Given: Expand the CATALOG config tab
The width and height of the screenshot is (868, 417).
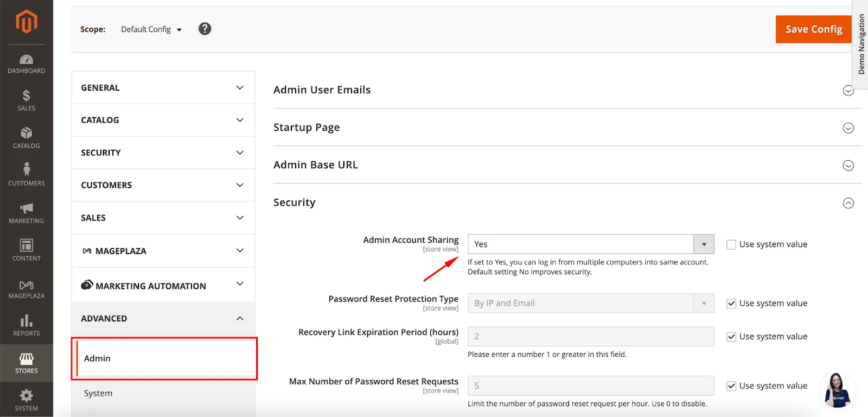Looking at the screenshot, I should click(163, 120).
